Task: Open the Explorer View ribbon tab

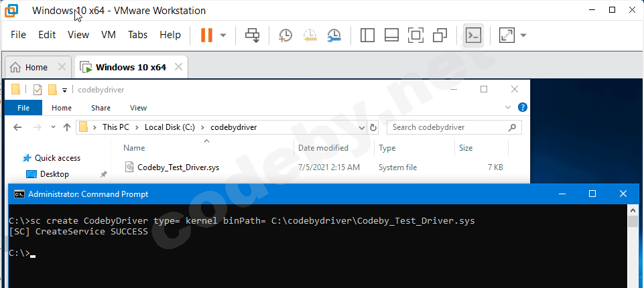Action: [139, 108]
